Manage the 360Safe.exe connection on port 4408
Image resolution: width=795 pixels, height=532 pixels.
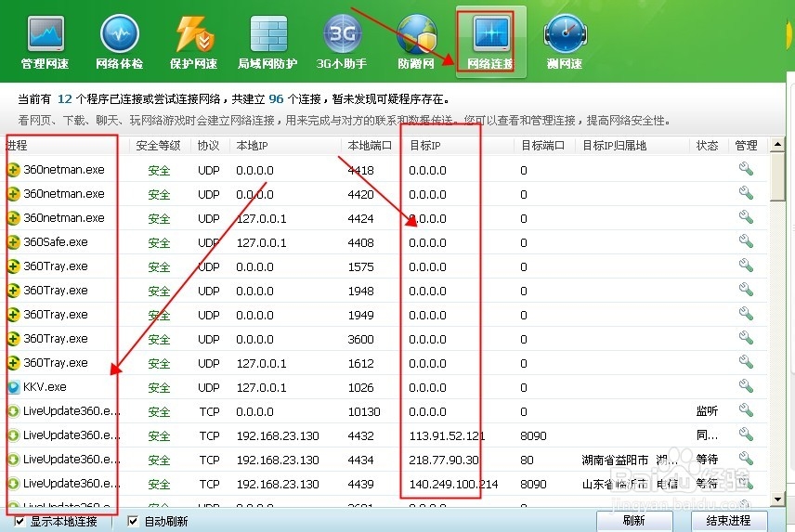tap(746, 241)
